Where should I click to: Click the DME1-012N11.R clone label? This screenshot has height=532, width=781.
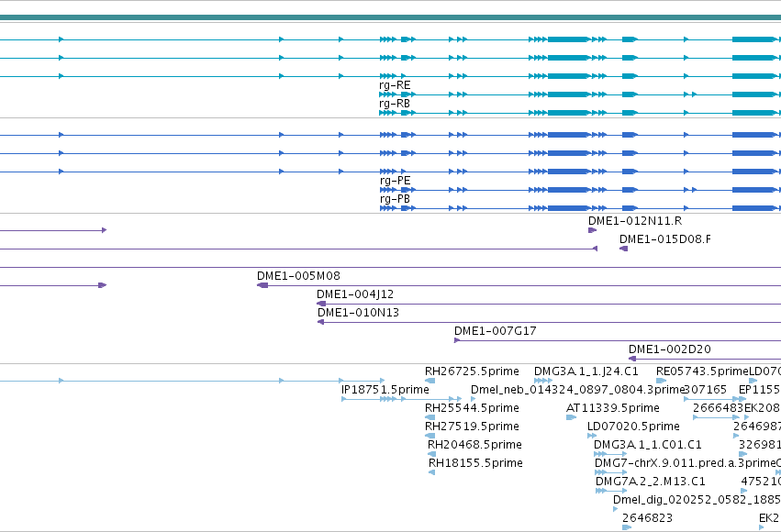[635, 221]
